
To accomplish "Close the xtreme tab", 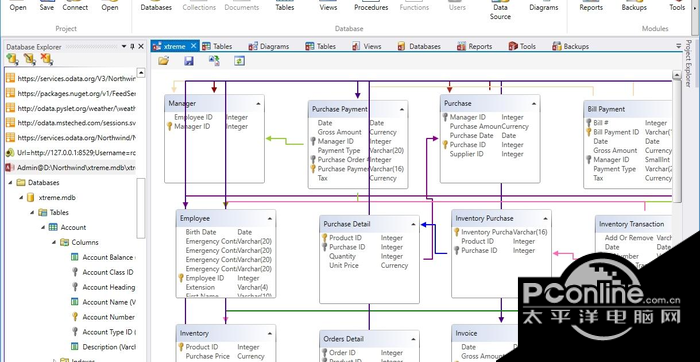I will click(193, 46).
